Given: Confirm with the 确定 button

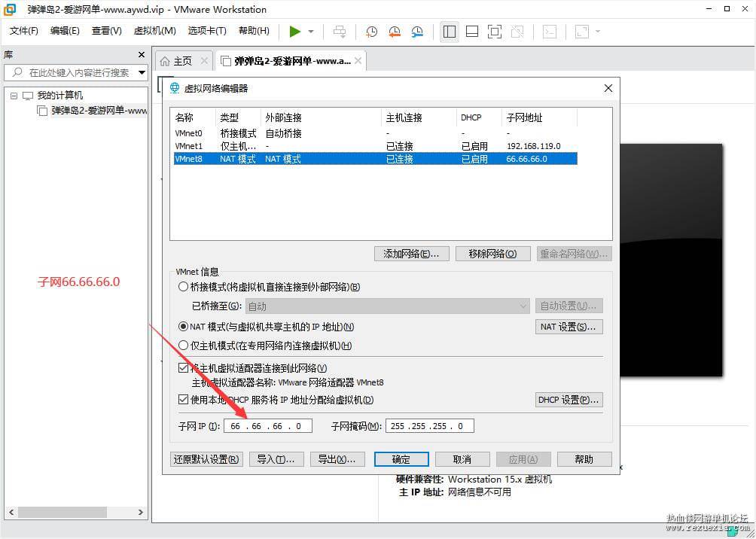Looking at the screenshot, I should tap(401, 459).
